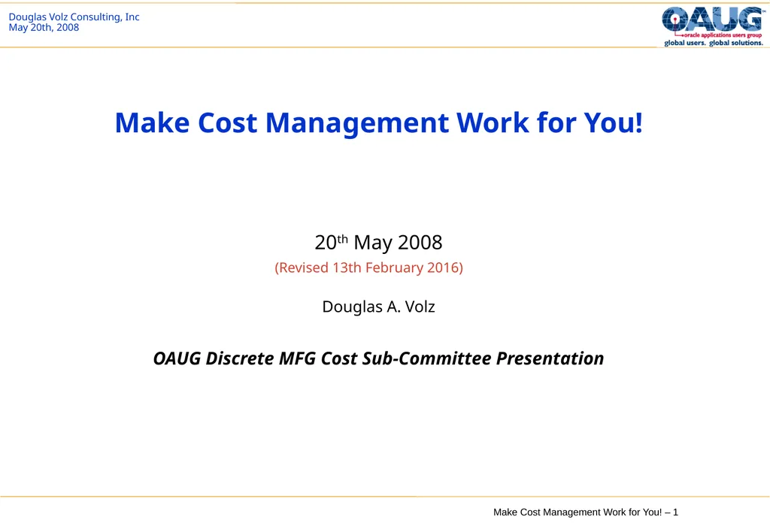770x532 pixels.
Task: Click the '(Revised 13th February 2016)' note
Action: (x=368, y=268)
